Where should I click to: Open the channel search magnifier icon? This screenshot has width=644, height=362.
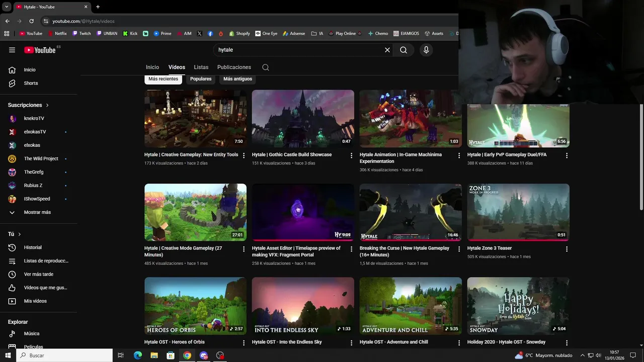point(266,67)
